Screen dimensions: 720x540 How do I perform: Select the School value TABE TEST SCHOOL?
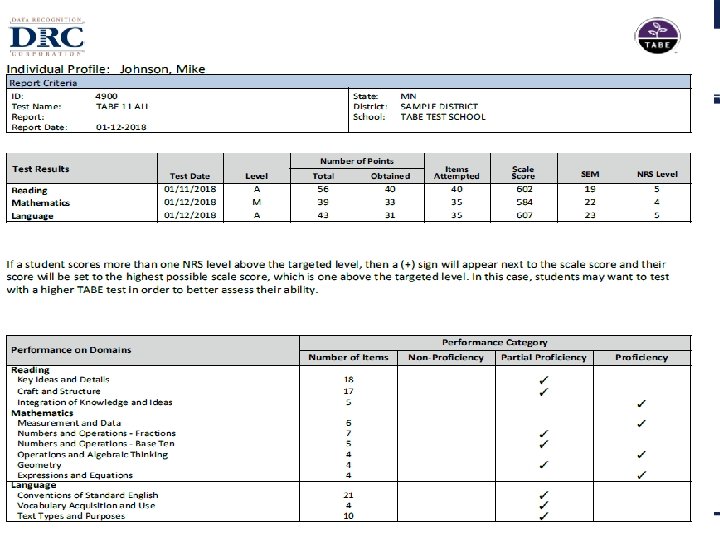[x=443, y=117]
